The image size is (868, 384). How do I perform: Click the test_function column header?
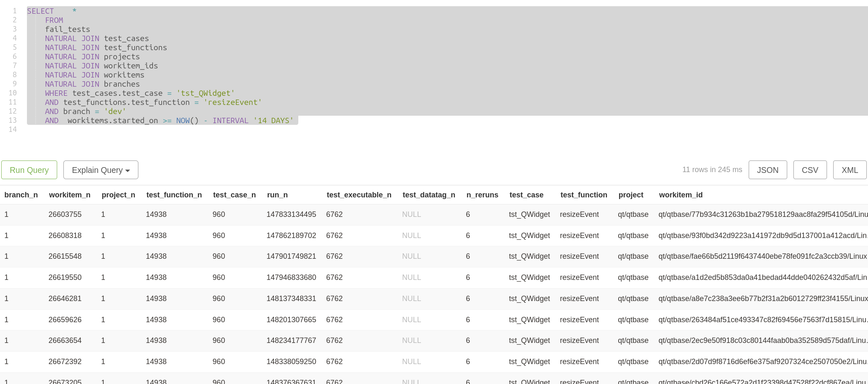(x=584, y=195)
